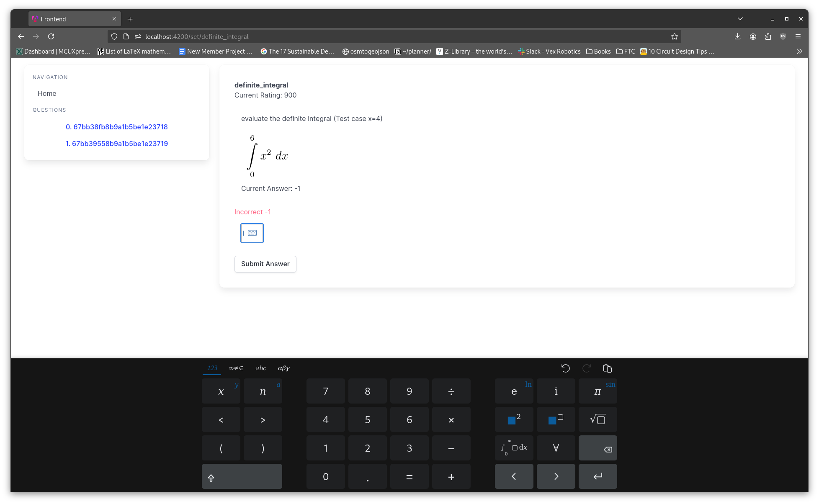Click the undo icon on the keyboard

click(565, 368)
